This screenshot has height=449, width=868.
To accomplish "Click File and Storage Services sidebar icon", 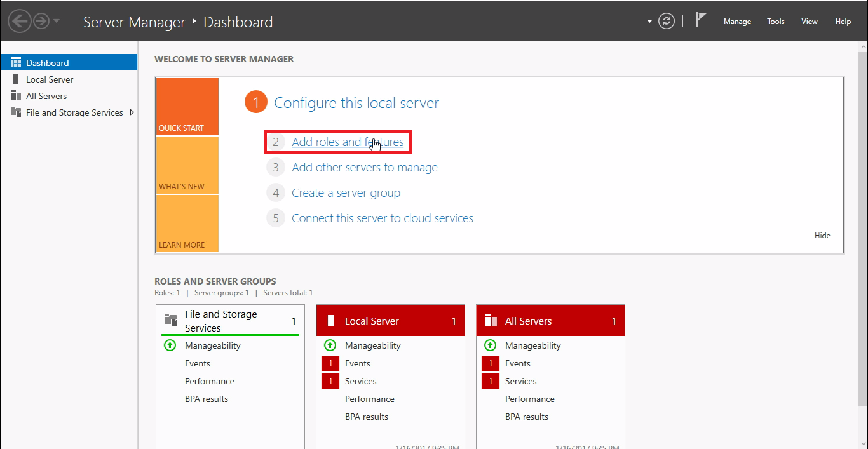I will (x=16, y=112).
